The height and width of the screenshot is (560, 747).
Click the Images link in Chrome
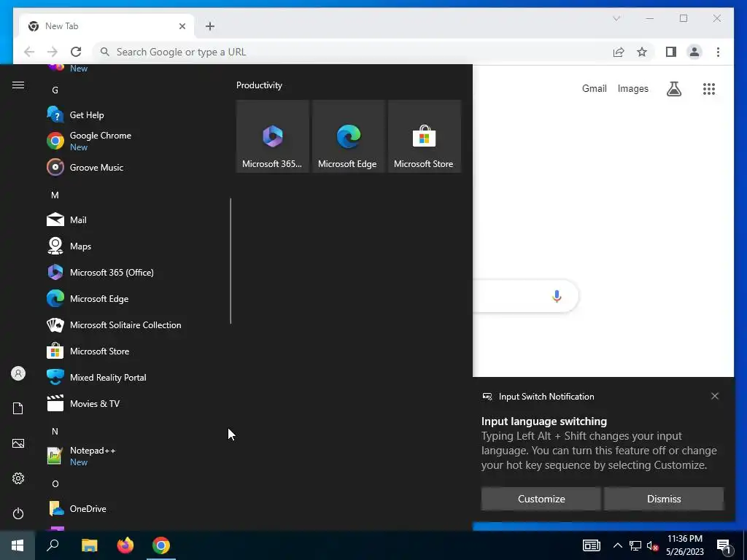point(632,88)
